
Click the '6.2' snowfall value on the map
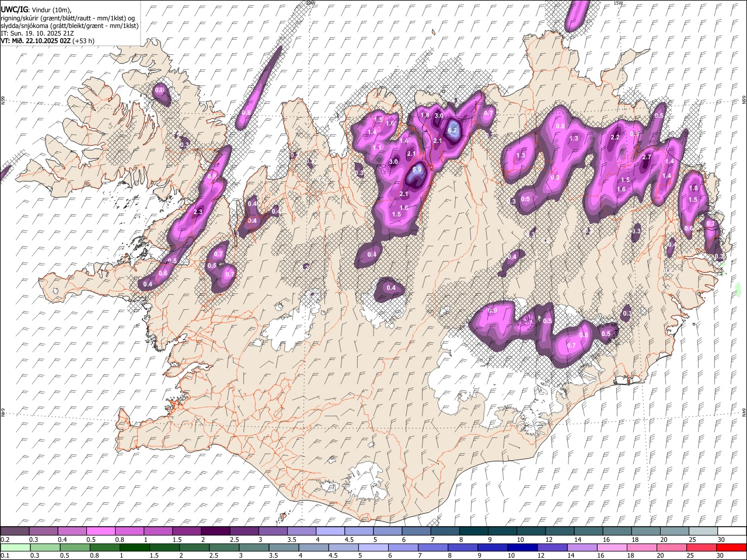(453, 130)
